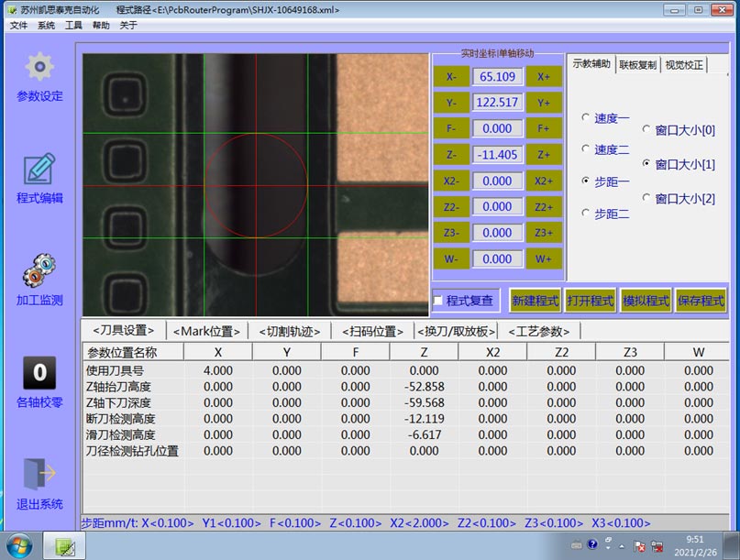
Task: Open the <切割轨迹> tab
Action: click(290, 332)
